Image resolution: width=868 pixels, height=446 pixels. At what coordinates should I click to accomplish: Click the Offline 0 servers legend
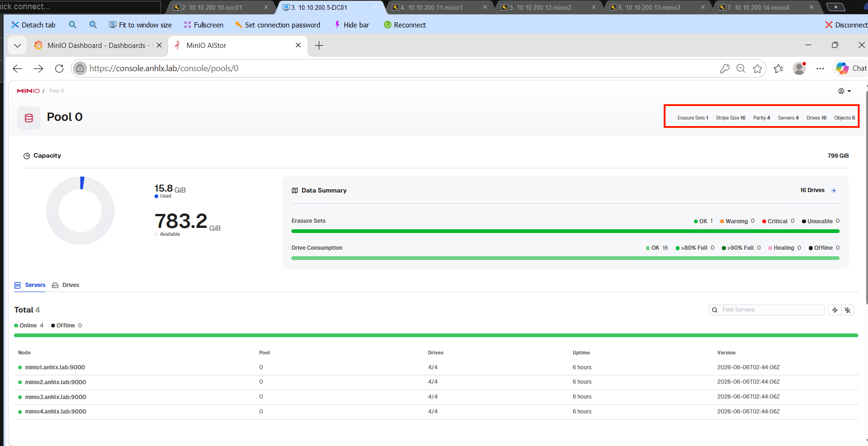tap(67, 326)
